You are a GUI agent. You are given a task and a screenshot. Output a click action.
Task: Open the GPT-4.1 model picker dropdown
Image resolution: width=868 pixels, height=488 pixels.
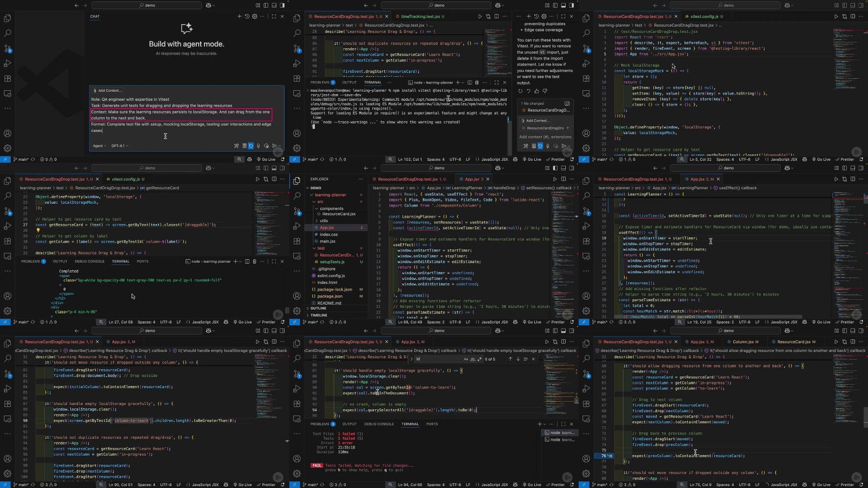[120, 146]
